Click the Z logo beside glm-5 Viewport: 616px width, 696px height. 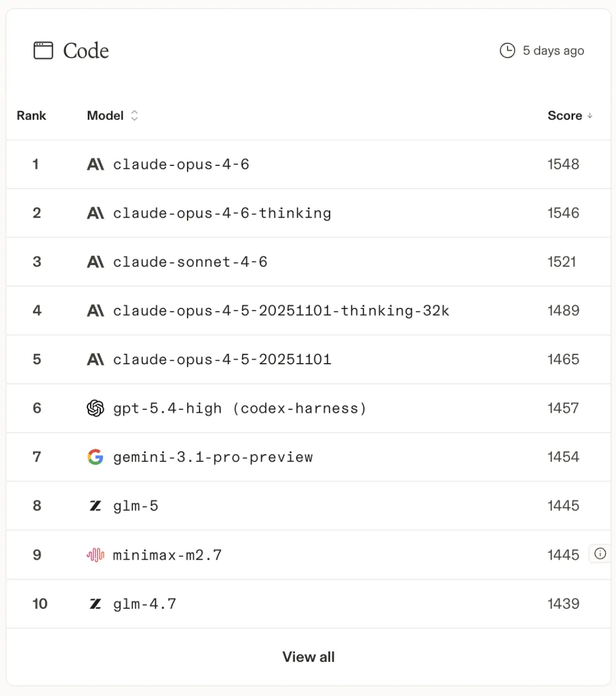click(x=95, y=506)
